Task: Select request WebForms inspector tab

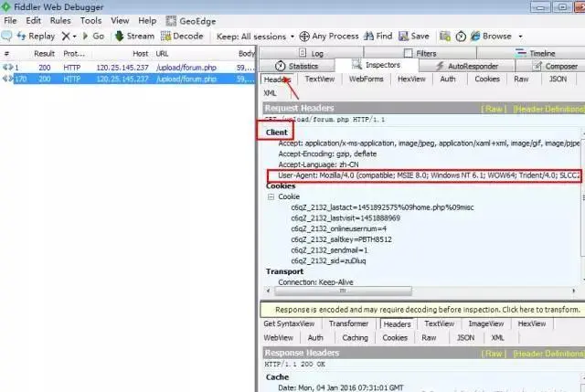Action: pos(366,79)
